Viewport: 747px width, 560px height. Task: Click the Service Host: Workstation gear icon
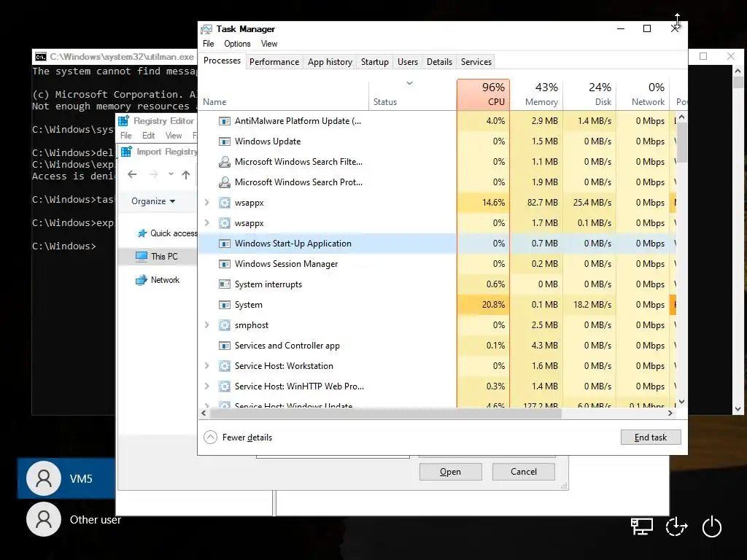224,366
